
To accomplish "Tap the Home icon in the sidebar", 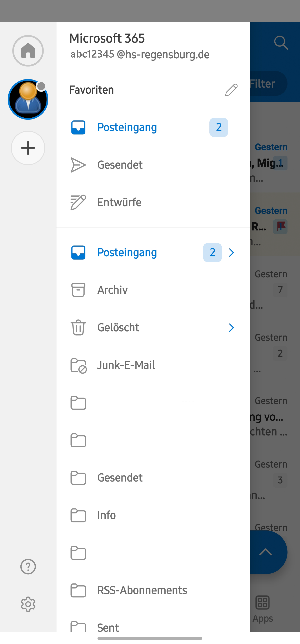I will [x=28, y=51].
